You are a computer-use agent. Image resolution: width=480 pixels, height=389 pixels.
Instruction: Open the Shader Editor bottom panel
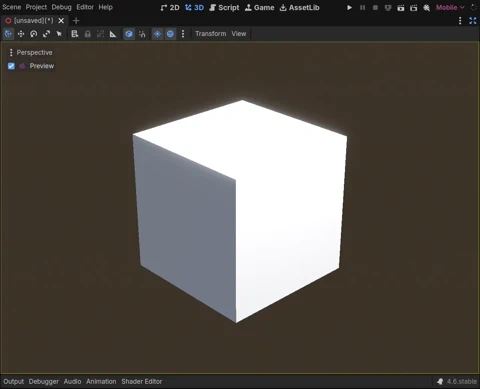142,381
